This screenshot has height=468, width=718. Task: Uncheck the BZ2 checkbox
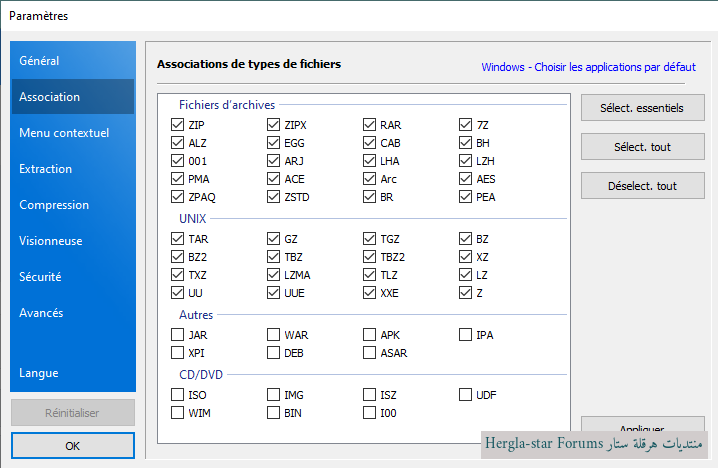pyautogui.click(x=177, y=256)
